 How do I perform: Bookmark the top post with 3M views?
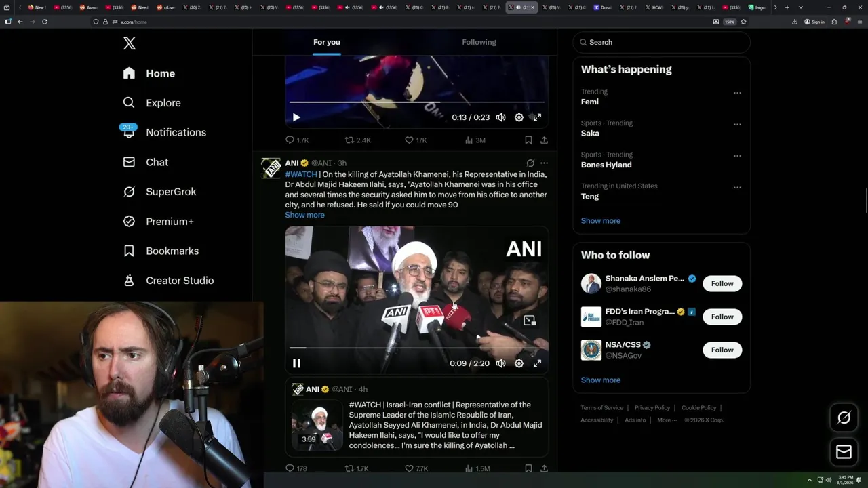click(528, 140)
